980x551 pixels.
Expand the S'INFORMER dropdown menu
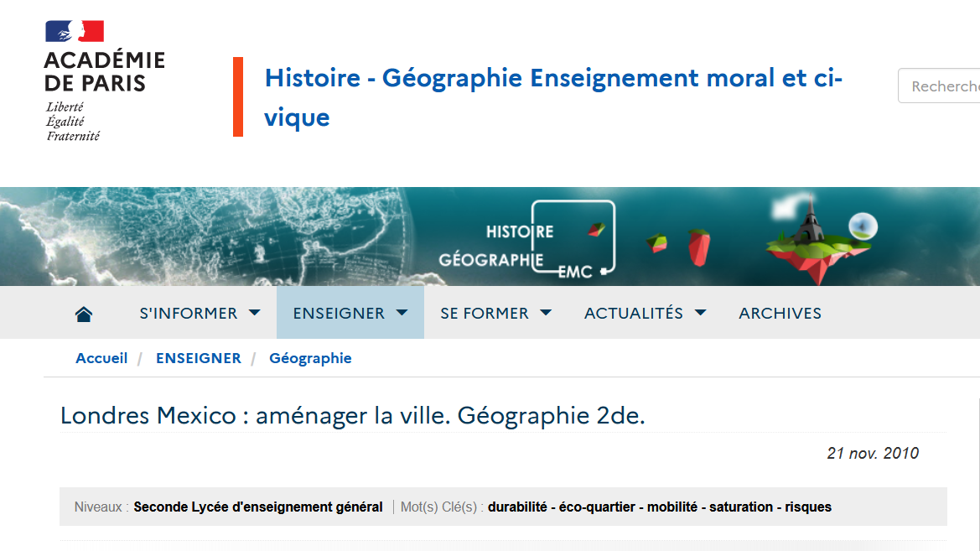pyautogui.click(x=200, y=313)
